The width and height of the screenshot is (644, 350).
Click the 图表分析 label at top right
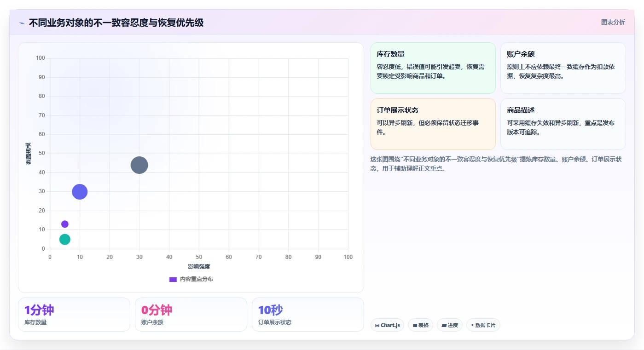613,22
